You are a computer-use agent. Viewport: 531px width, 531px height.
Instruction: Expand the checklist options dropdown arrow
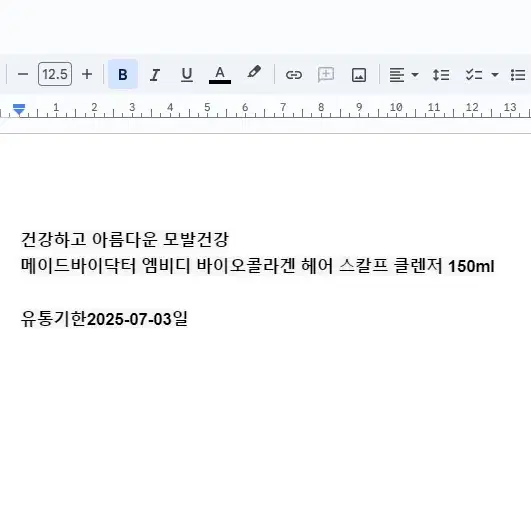pyautogui.click(x=495, y=75)
